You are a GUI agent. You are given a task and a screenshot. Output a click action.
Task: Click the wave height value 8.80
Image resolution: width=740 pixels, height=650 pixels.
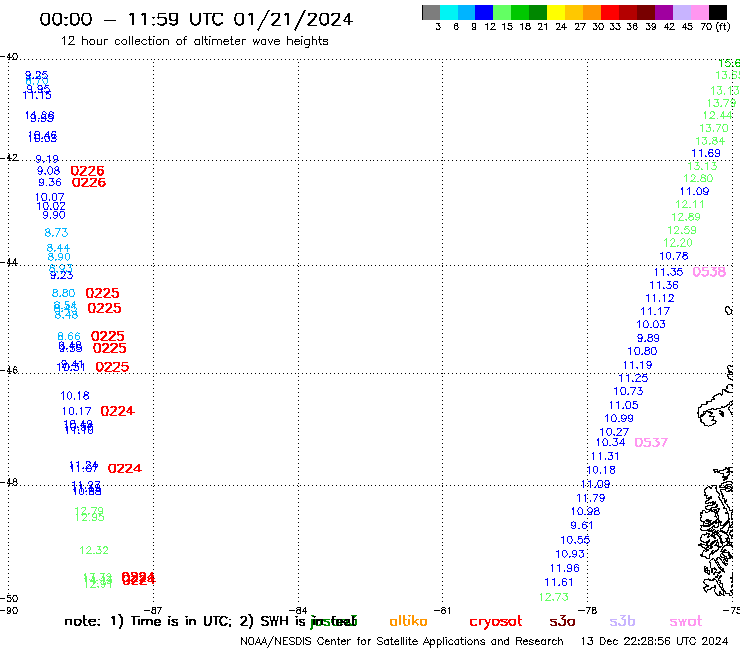coord(63,293)
